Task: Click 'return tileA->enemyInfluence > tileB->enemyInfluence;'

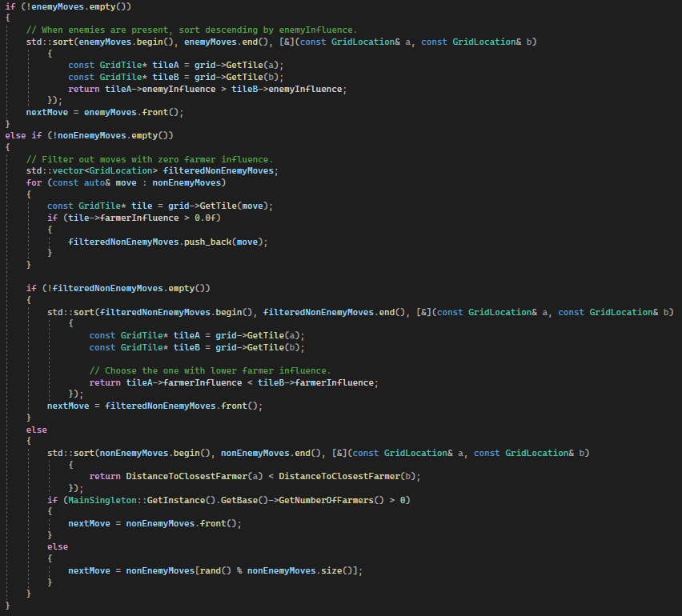Action: coord(207,89)
